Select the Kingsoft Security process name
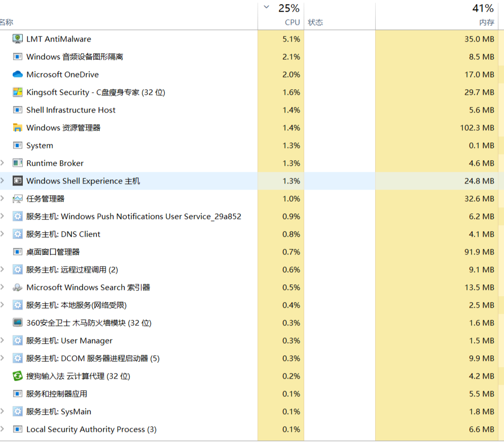The width and height of the screenshot is (504, 444). 96,92
